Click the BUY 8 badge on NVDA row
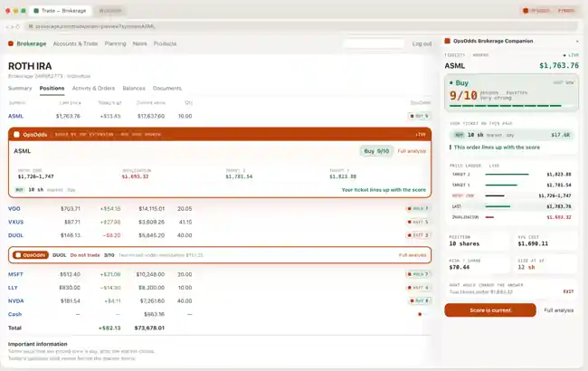 click(419, 300)
